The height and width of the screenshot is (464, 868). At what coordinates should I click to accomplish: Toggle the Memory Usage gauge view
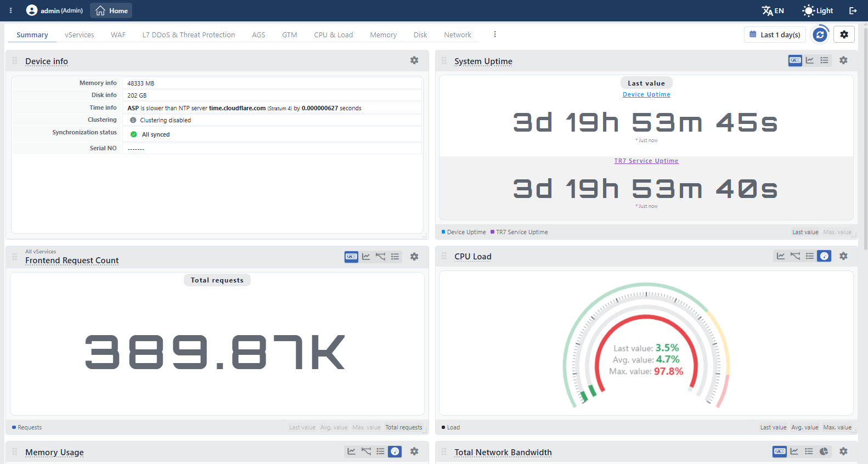pyautogui.click(x=395, y=451)
